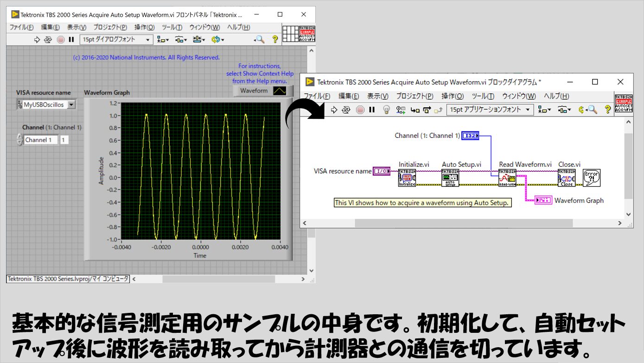Click the Waveform plot legend line swatch
The image size is (644, 363).
(280, 91)
